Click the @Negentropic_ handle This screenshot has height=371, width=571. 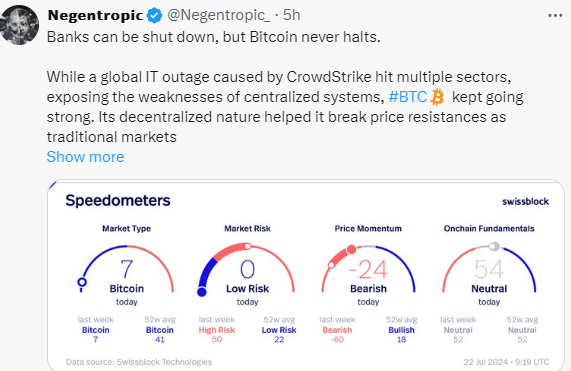click(x=218, y=15)
